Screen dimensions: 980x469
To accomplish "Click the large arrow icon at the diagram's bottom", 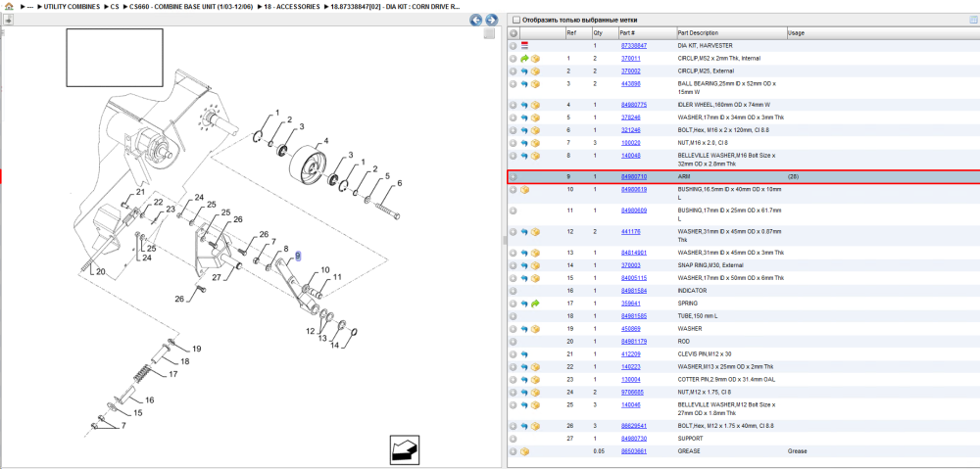I will 405,449.
